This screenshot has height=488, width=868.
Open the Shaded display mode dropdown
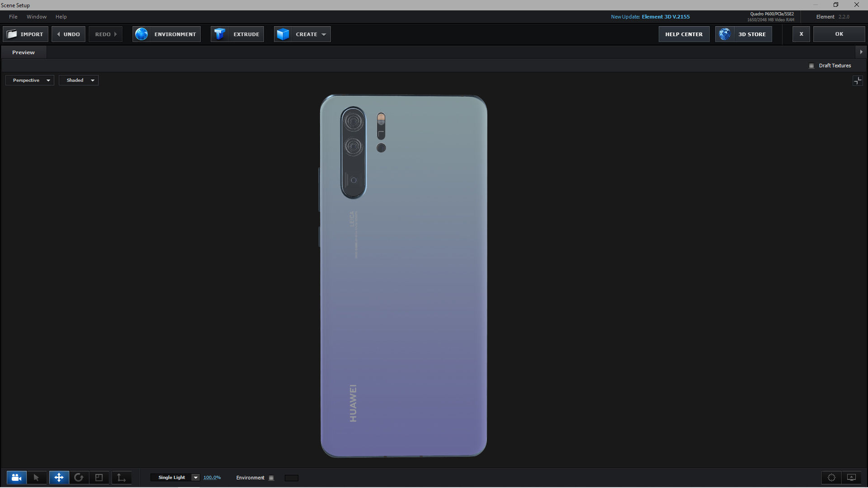[79, 80]
